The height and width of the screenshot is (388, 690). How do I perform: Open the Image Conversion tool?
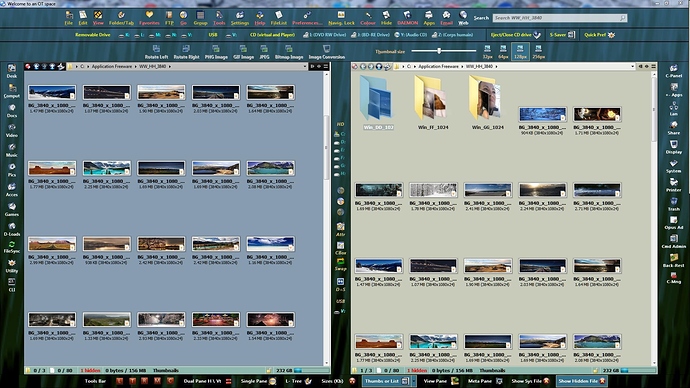[x=327, y=51]
